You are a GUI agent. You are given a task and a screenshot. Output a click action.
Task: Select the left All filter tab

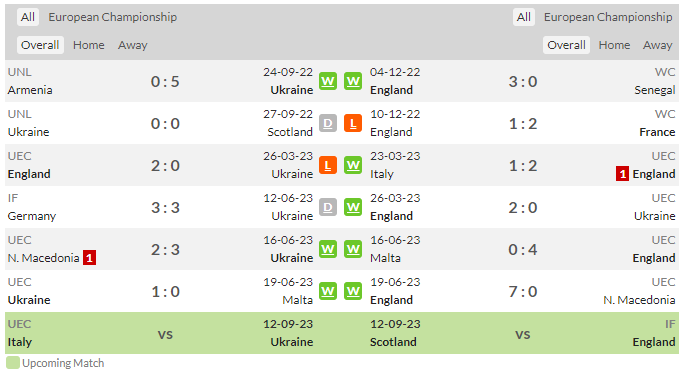pos(28,17)
